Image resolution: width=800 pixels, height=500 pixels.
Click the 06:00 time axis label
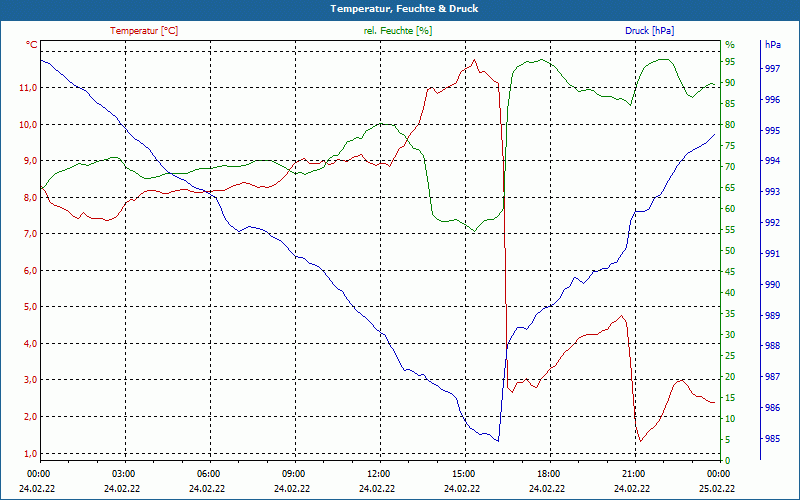tap(208, 474)
